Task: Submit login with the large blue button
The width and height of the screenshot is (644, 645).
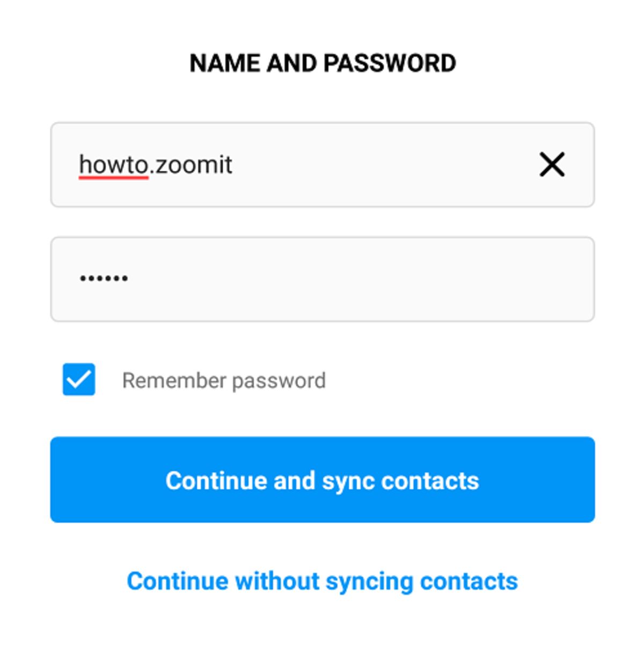Action: coord(323,480)
